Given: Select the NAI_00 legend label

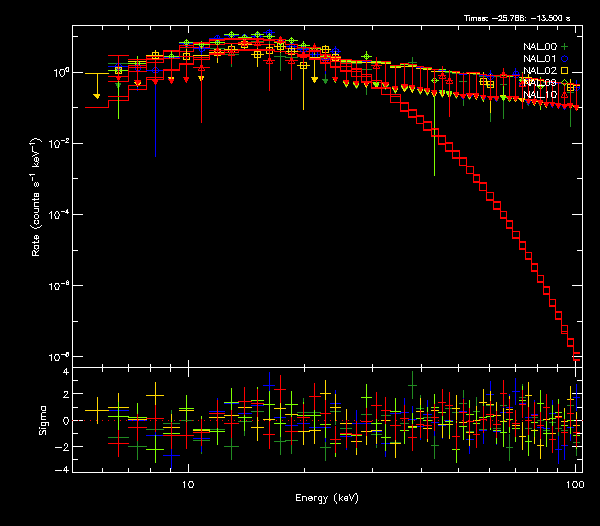Looking at the screenshot, I should (540, 47).
